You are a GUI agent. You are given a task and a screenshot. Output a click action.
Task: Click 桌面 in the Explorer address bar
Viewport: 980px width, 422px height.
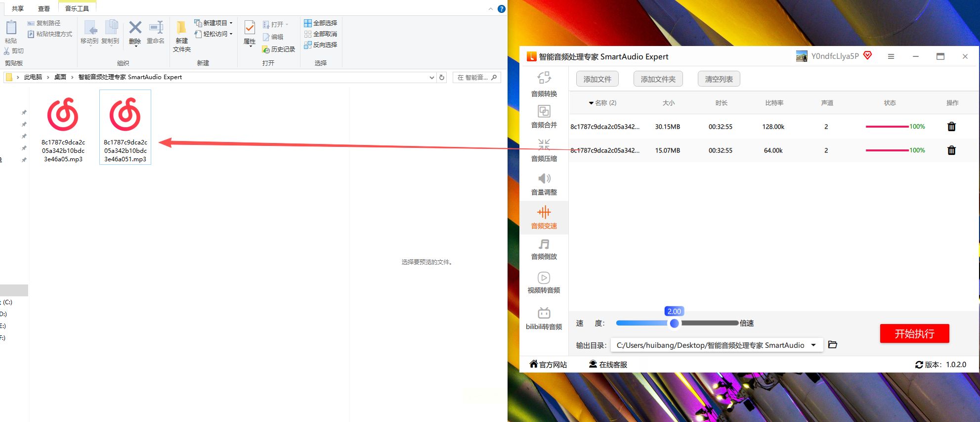[60, 77]
